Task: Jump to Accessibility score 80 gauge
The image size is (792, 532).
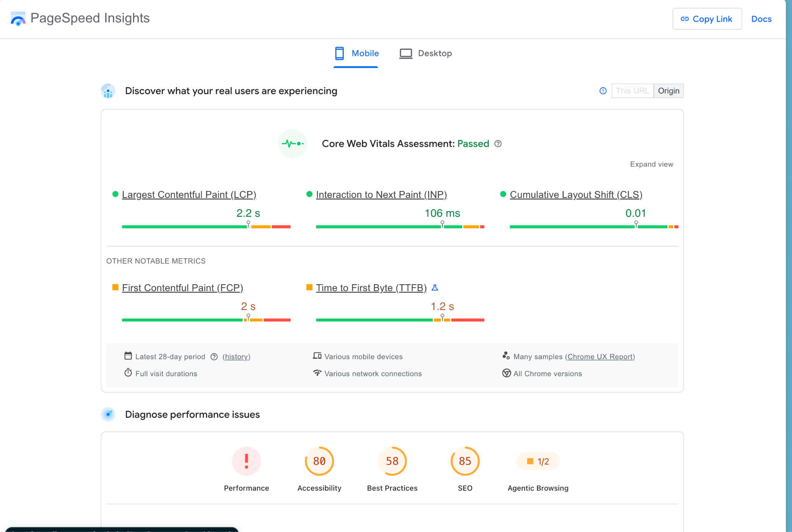Action: pyautogui.click(x=319, y=461)
